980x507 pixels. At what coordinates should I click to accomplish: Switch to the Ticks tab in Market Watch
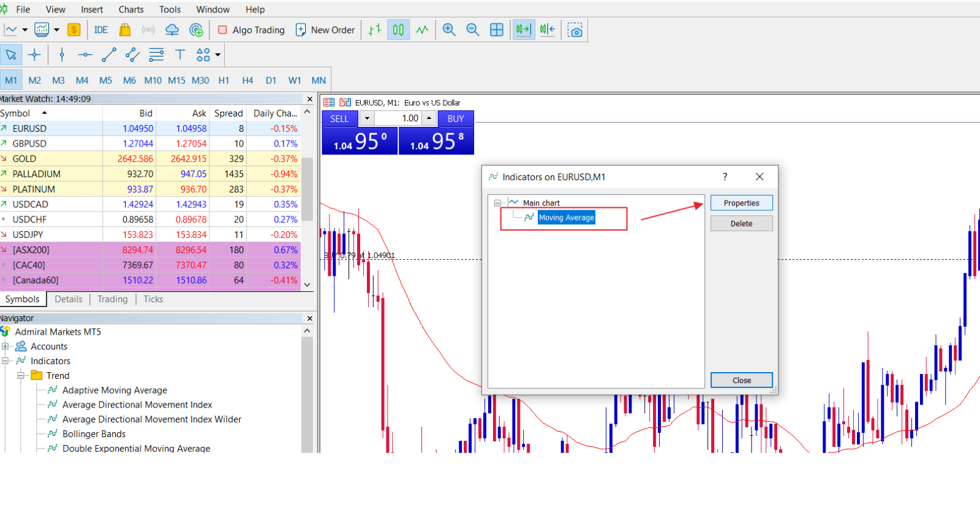(153, 299)
